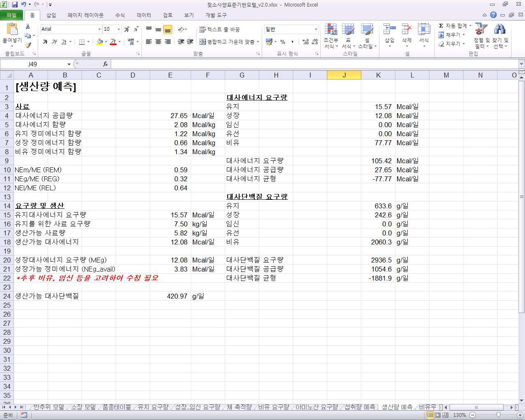Viewport: 525px width, 420px height.
Task: Open the number format 일반 dropdown
Action: (316, 29)
